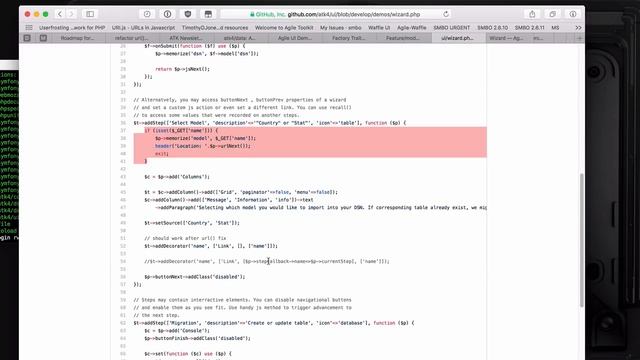This screenshot has height=360, width=640.
Task: Click the page's vertical scrollbar thumb
Action: [x=582, y=240]
